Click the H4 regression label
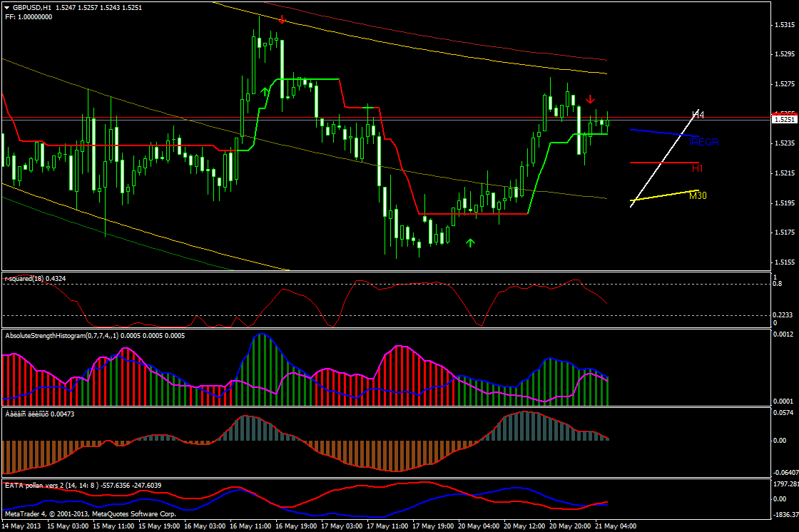This screenshot has height=532, width=799. click(698, 115)
